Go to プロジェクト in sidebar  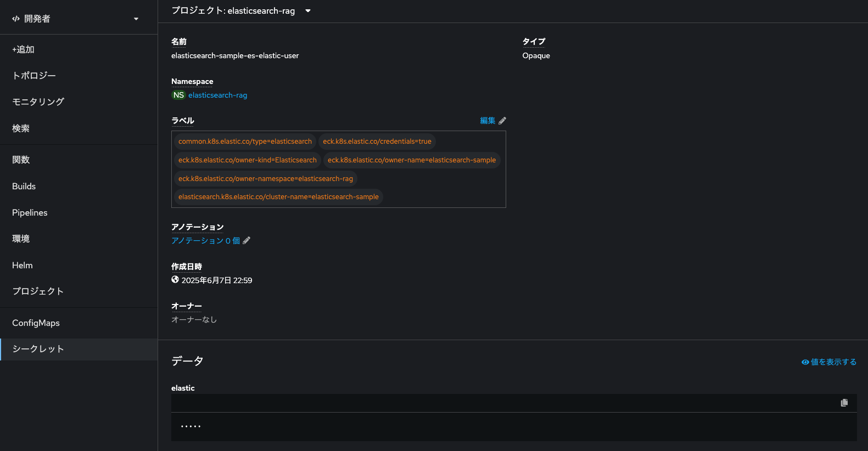79,291
